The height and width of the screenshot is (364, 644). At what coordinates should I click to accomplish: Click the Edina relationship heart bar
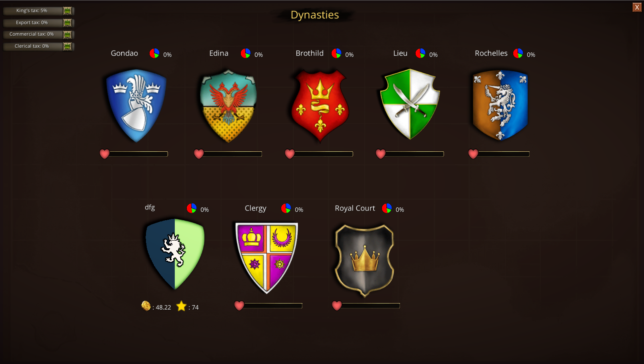point(228,154)
